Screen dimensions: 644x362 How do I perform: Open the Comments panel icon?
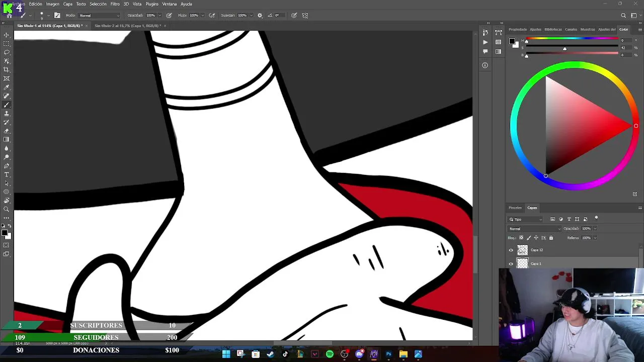(485, 51)
